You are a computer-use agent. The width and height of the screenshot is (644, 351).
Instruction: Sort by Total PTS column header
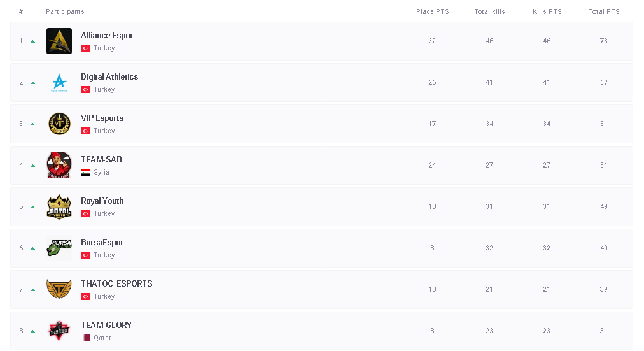pyautogui.click(x=604, y=12)
